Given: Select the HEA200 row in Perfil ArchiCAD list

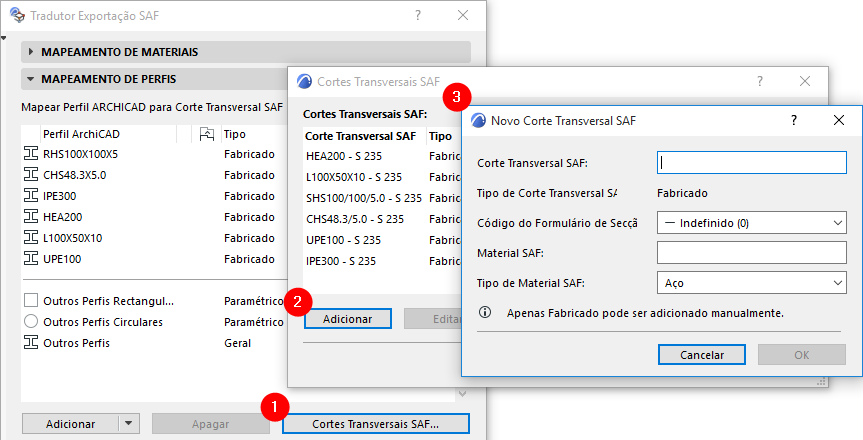Looking at the screenshot, I should coord(154,216).
